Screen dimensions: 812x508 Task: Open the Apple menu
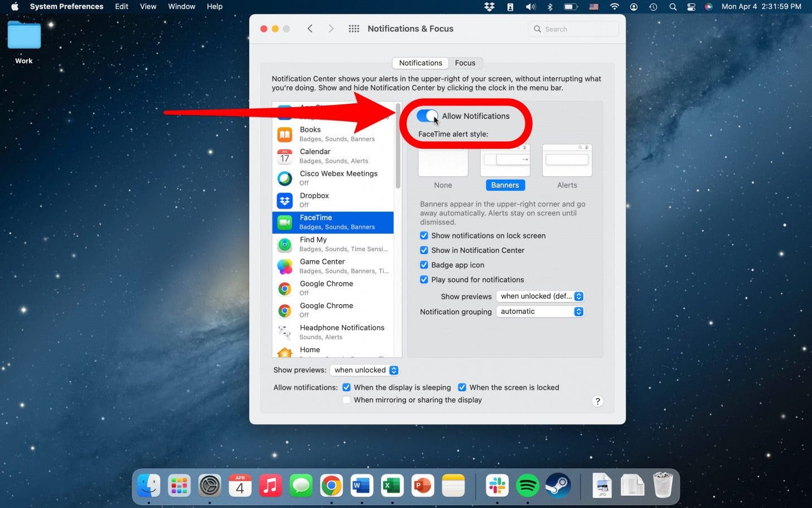tap(14, 7)
